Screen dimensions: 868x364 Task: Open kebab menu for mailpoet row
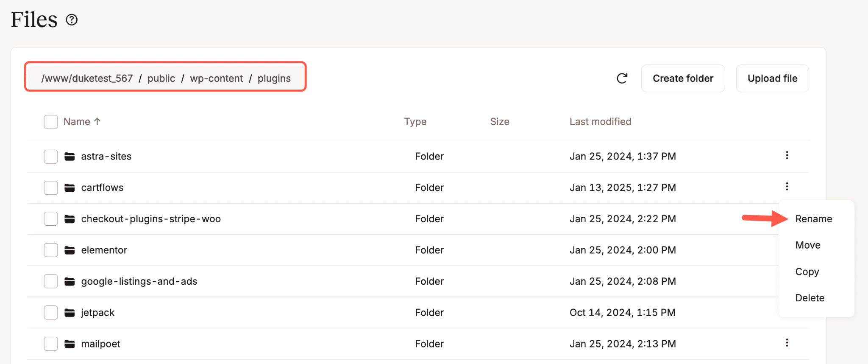coord(787,343)
